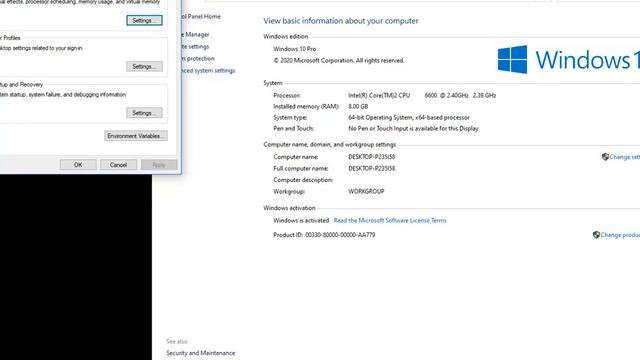This screenshot has width=640, height=360.
Task: Click Installed memory (RAM) label
Action: click(306, 106)
